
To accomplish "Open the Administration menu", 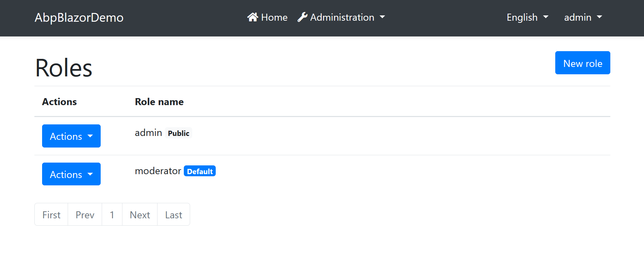I will pyautogui.click(x=342, y=17).
